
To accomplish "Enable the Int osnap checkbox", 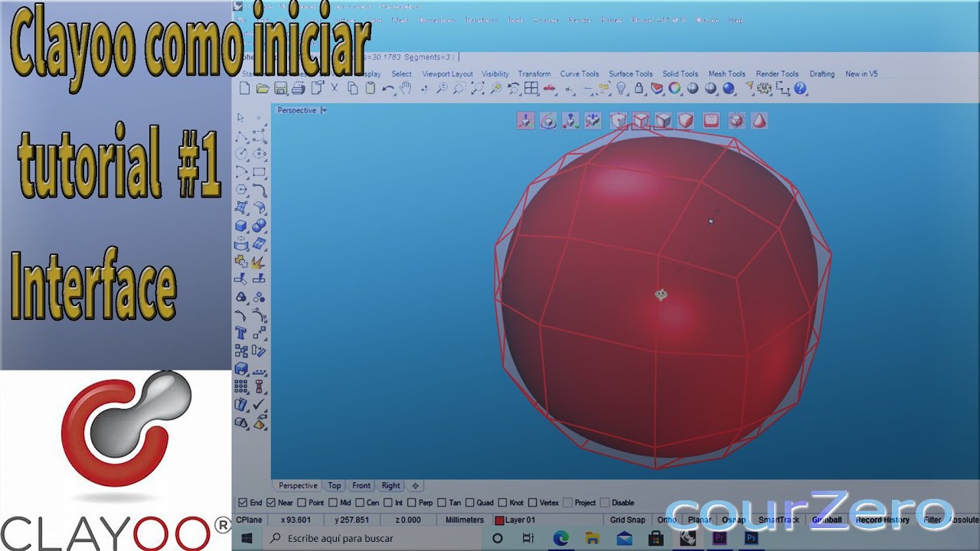I will point(388,503).
